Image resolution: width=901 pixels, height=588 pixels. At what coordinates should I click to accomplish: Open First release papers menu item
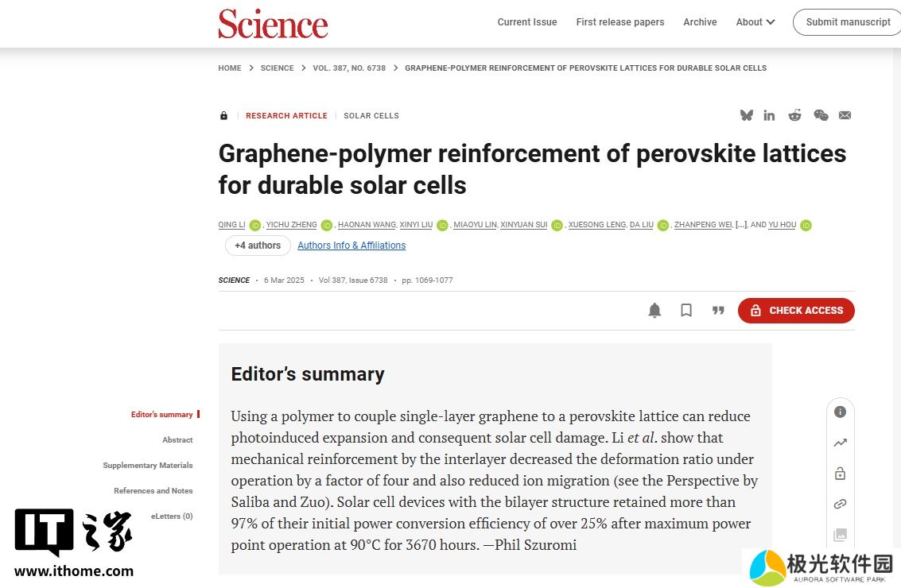pos(620,21)
